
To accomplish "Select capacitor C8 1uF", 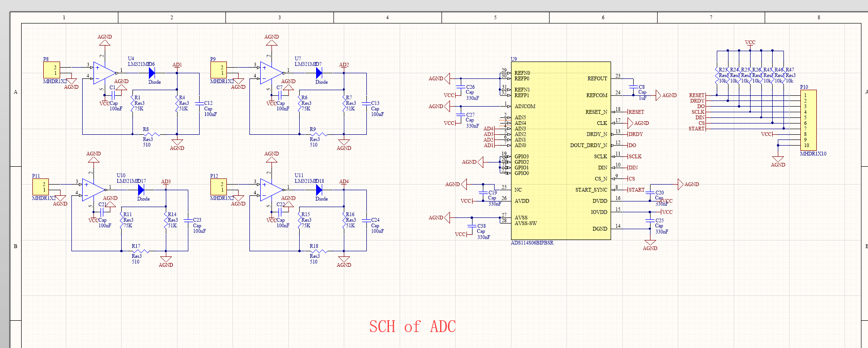I will (x=633, y=87).
